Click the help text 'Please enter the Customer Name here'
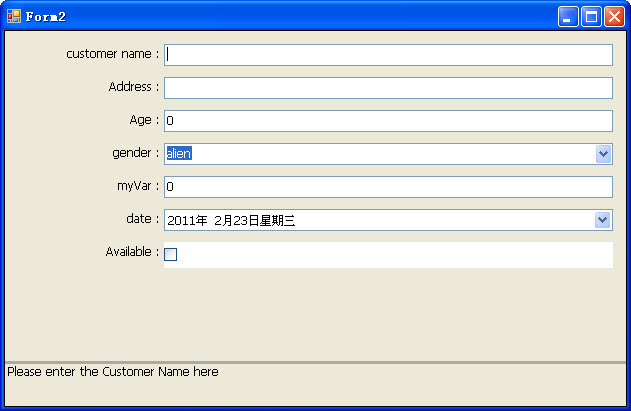The image size is (631, 411). (x=113, y=372)
